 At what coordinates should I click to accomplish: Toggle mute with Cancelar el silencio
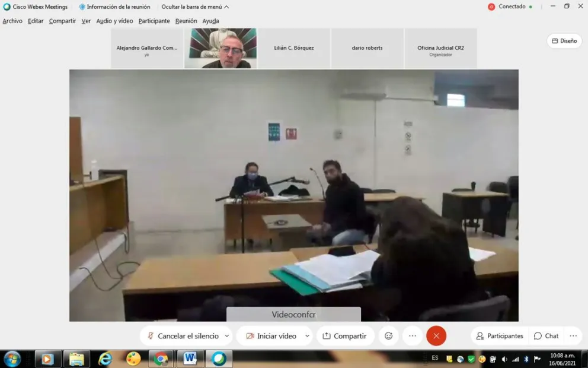[183, 336]
